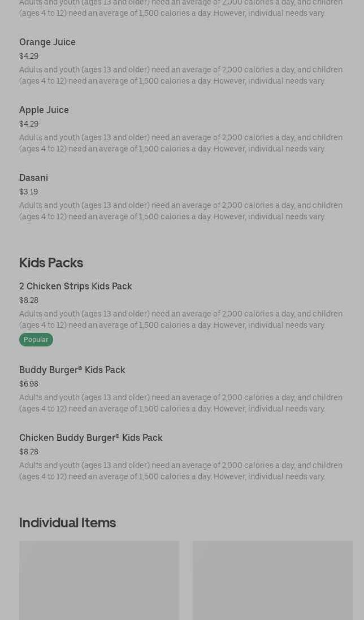
Task: Click the Chicken Buddy Burger Kids Pack price
Action: [29, 452]
